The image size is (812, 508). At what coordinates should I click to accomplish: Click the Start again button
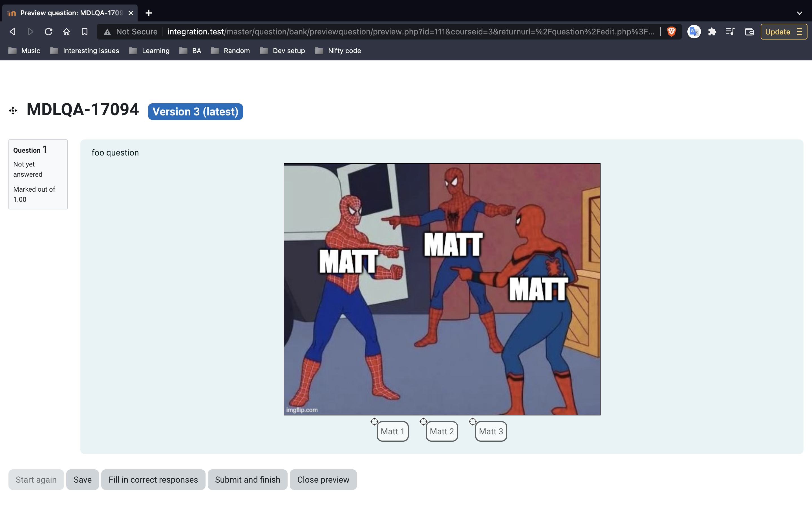pyautogui.click(x=36, y=479)
